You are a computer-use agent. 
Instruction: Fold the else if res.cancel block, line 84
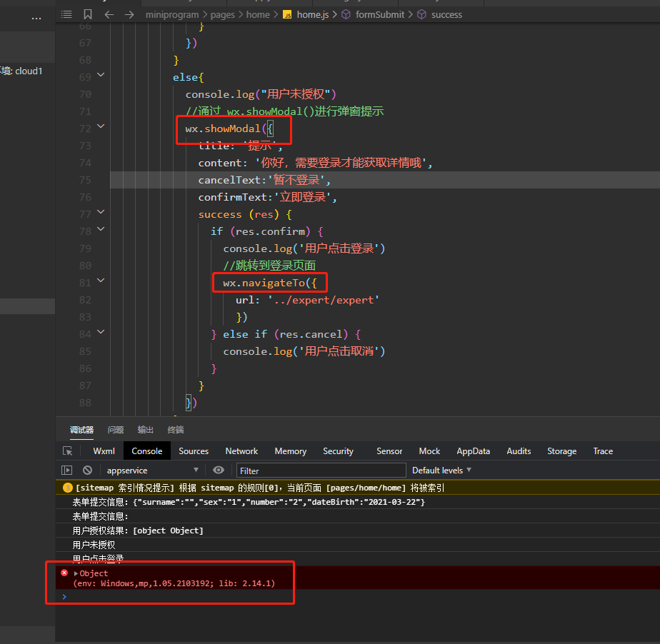(101, 332)
